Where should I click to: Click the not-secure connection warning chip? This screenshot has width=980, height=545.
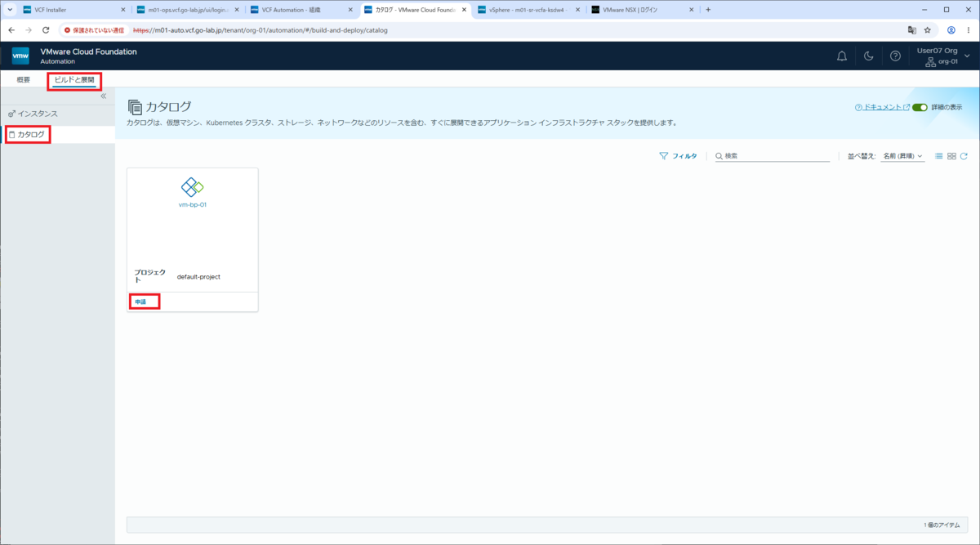(x=94, y=30)
